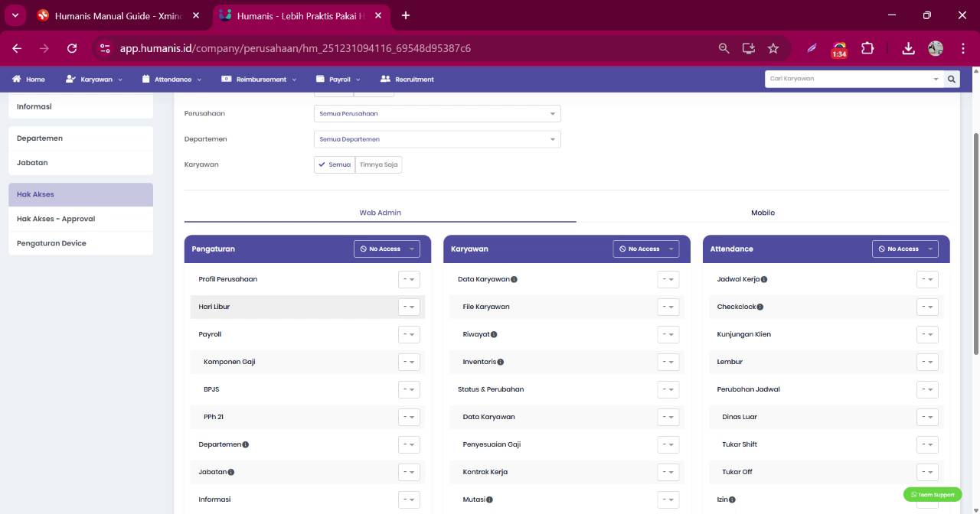This screenshot has width=980, height=514.
Task: Open the browser downloads icon
Action: pyautogui.click(x=908, y=48)
